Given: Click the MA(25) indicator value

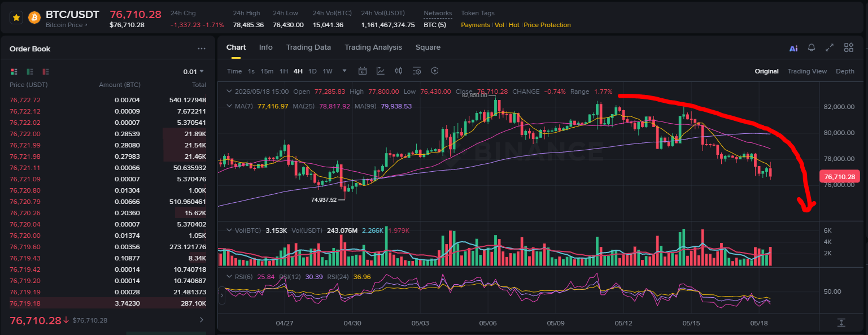Looking at the screenshot, I should coord(335,106).
